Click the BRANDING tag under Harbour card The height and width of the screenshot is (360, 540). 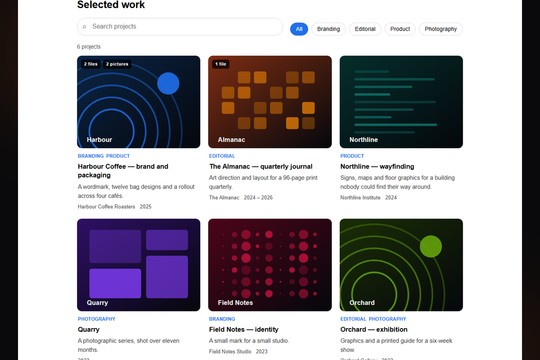[x=91, y=156]
